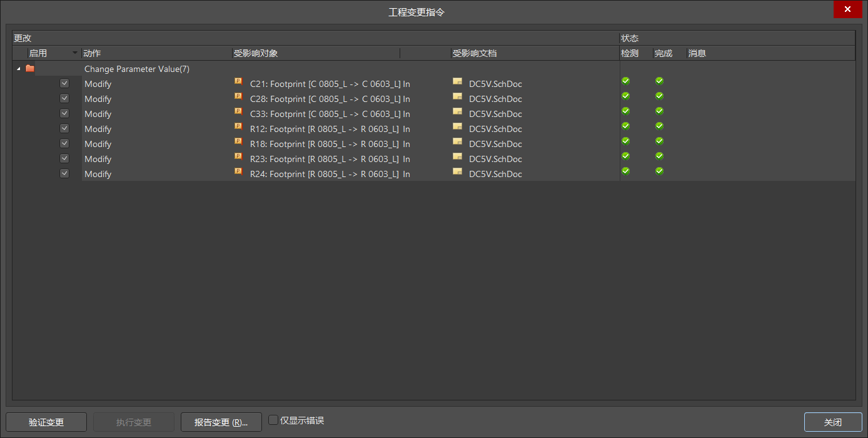Collapse the Change Parameter Value group triangle
The width and height of the screenshot is (868, 438).
click(x=18, y=69)
